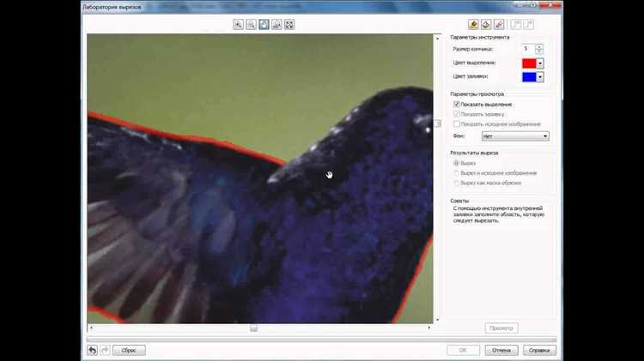Viewport: 644px width, 361px height.
Task: Click the horizontal scrollbar thumb under preview
Action: pyautogui.click(x=254, y=328)
